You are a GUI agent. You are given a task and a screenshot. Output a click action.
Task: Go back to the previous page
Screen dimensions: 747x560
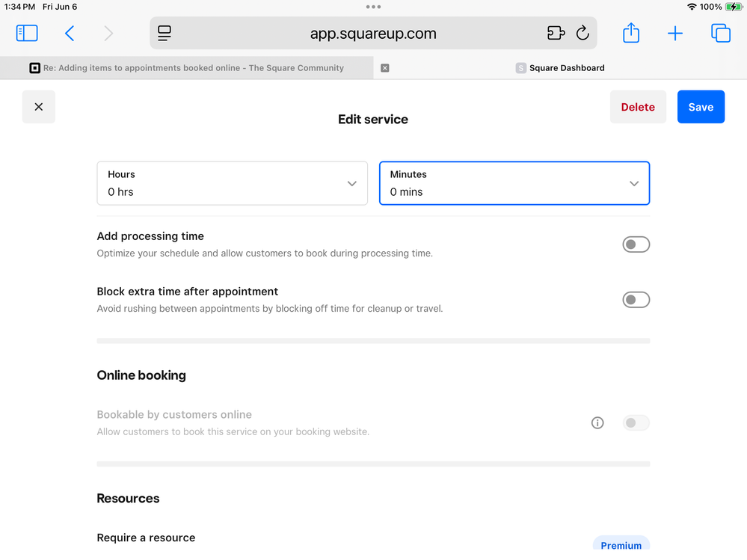click(70, 33)
